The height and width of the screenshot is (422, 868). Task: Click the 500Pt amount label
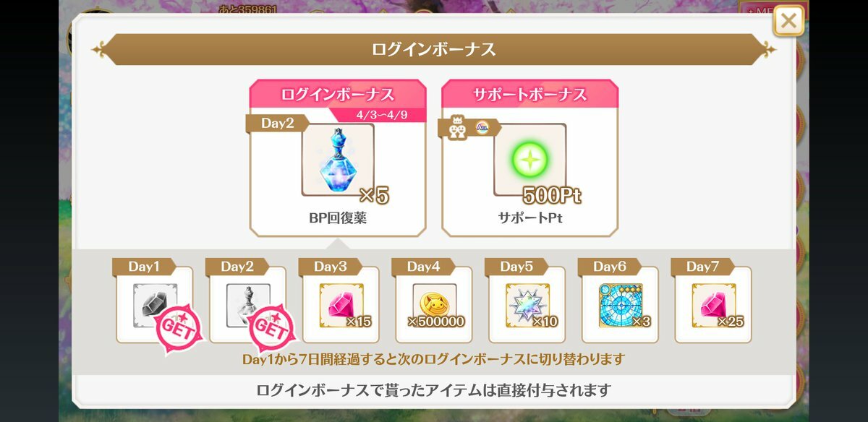[551, 196]
